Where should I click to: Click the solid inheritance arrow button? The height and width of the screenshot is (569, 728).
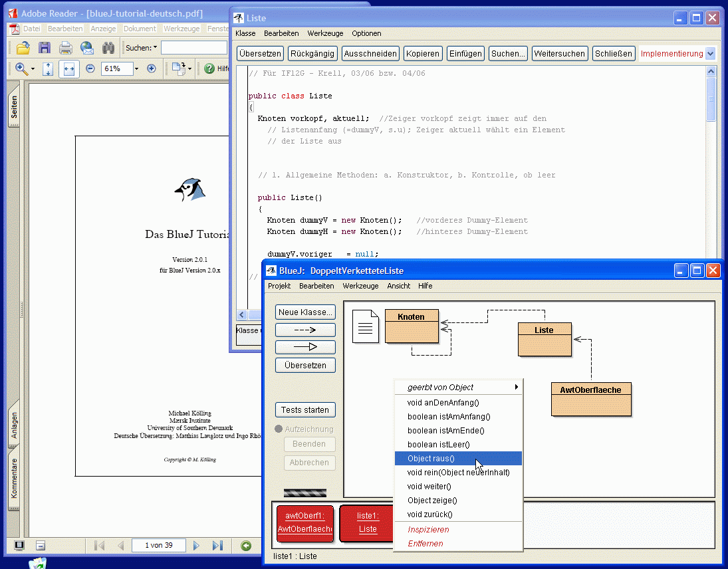click(x=305, y=347)
